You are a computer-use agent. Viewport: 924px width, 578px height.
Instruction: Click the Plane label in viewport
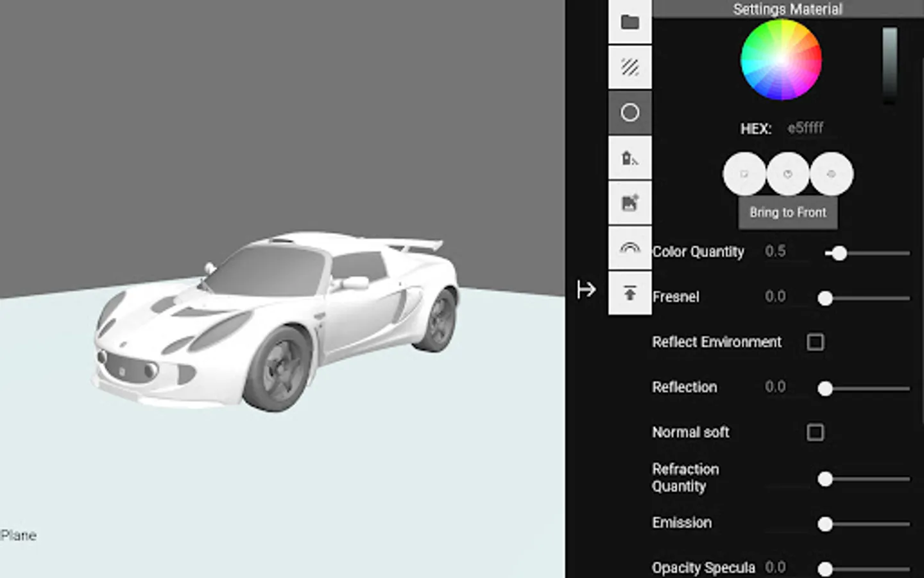18,536
